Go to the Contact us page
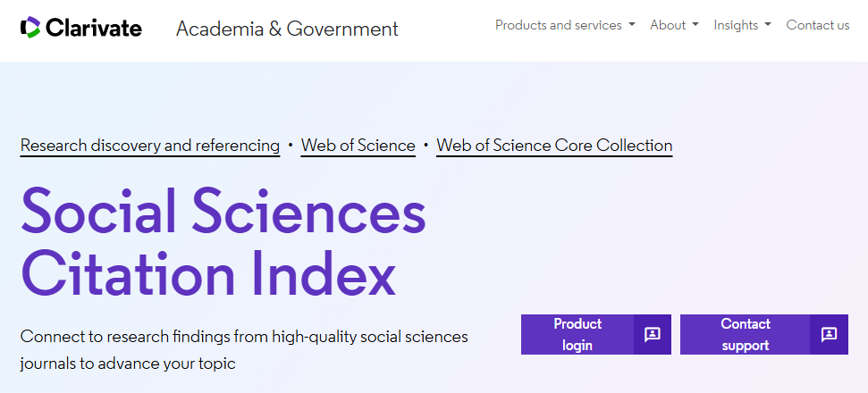 (817, 25)
